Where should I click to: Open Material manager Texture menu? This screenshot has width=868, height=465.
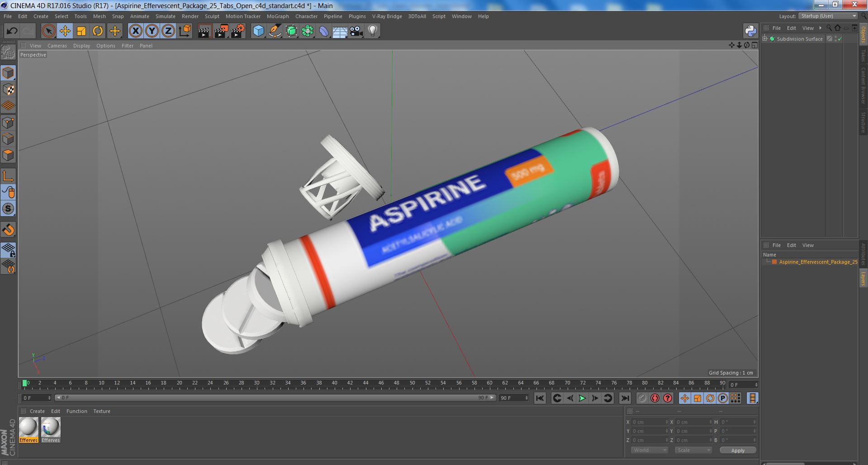tap(102, 411)
